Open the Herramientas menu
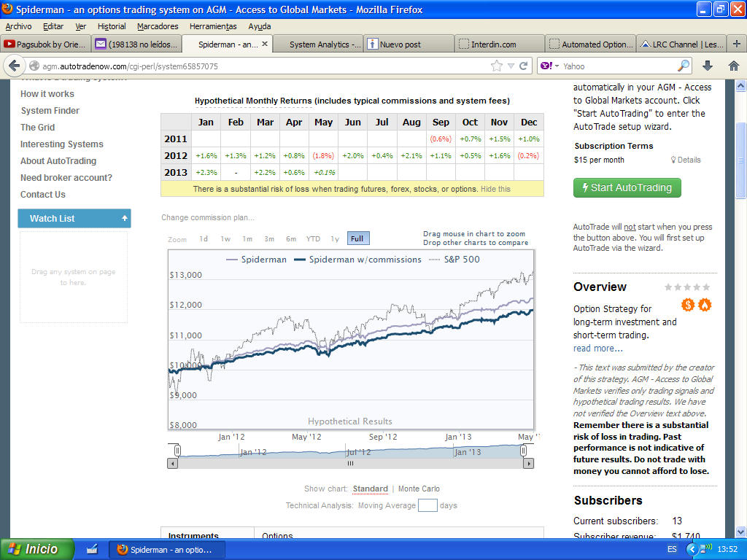This screenshot has width=747, height=560. [x=213, y=26]
